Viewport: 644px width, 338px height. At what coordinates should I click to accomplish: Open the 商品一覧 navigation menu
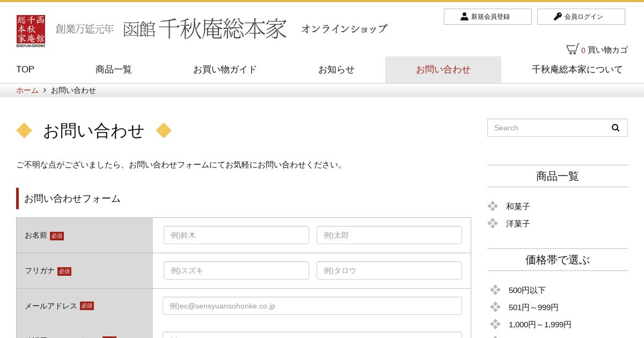click(x=114, y=69)
